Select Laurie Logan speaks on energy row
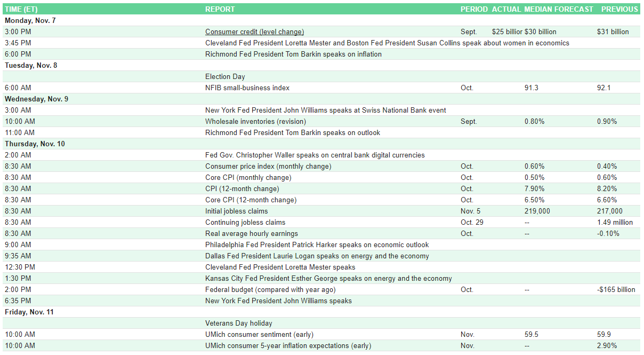 [x=321, y=256]
